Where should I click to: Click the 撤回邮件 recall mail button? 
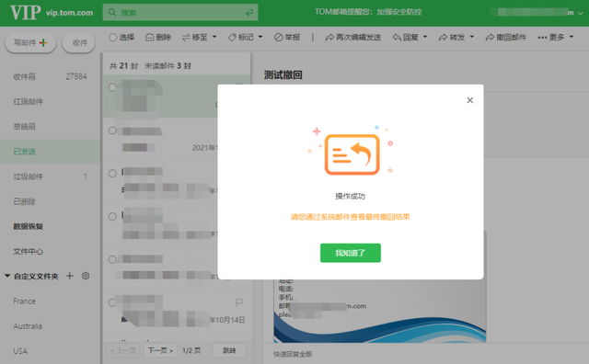[506, 37]
